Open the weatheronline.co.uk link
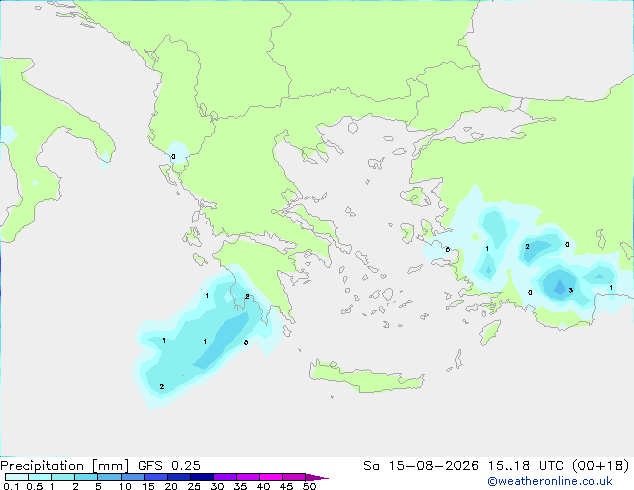Viewport: 634px width, 490px height. tap(550, 481)
